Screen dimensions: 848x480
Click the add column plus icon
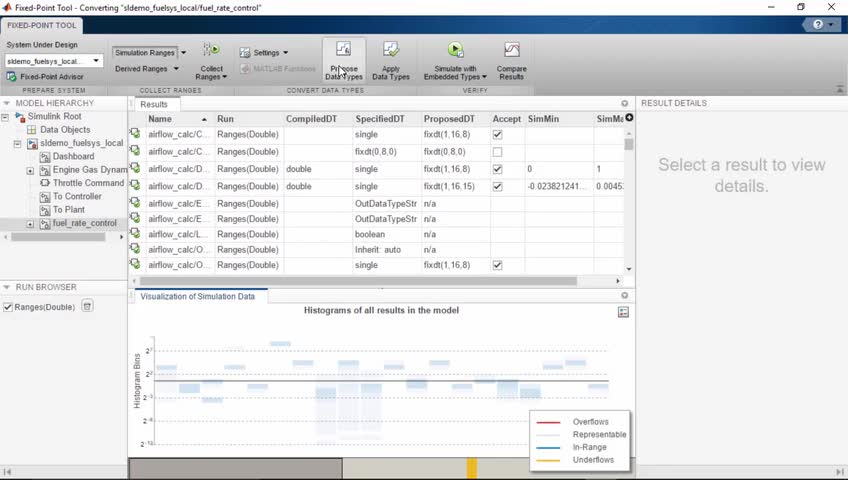tap(629, 117)
